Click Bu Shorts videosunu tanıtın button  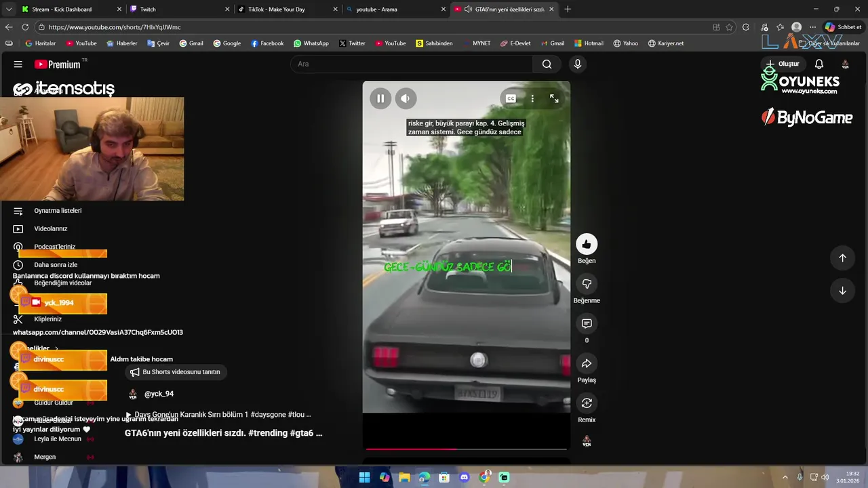[176, 372]
